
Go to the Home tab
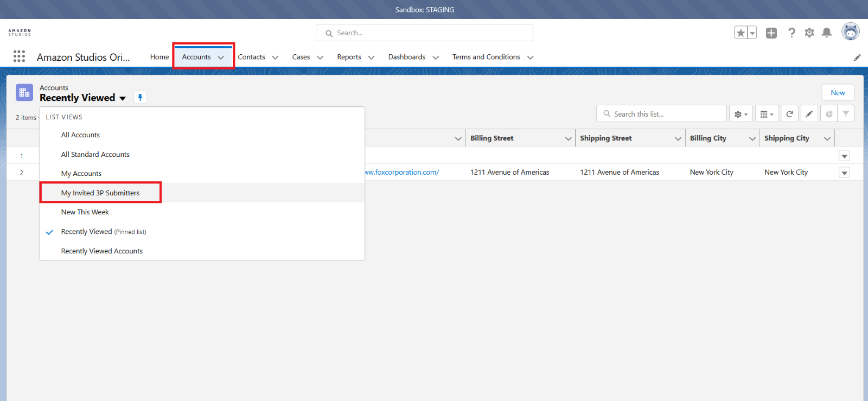pyautogui.click(x=159, y=57)
